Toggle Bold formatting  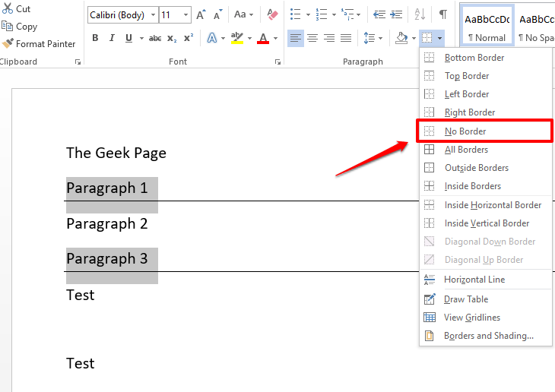[95, 38]
